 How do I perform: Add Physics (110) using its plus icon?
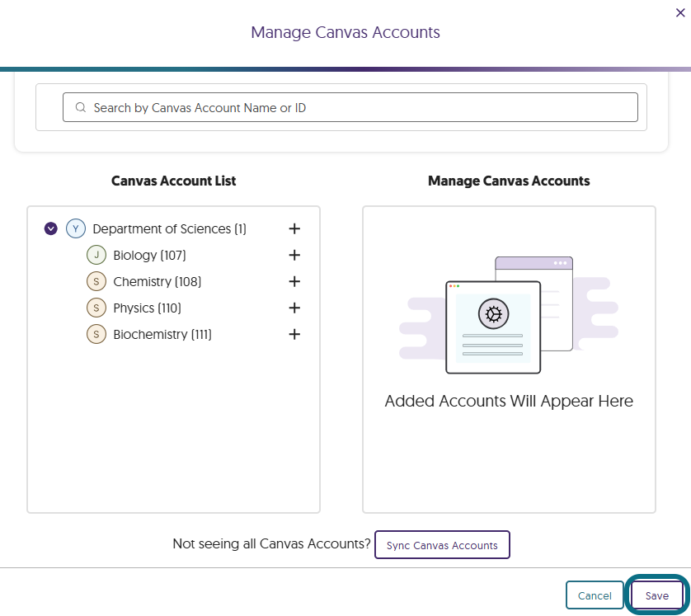[294, 308]
